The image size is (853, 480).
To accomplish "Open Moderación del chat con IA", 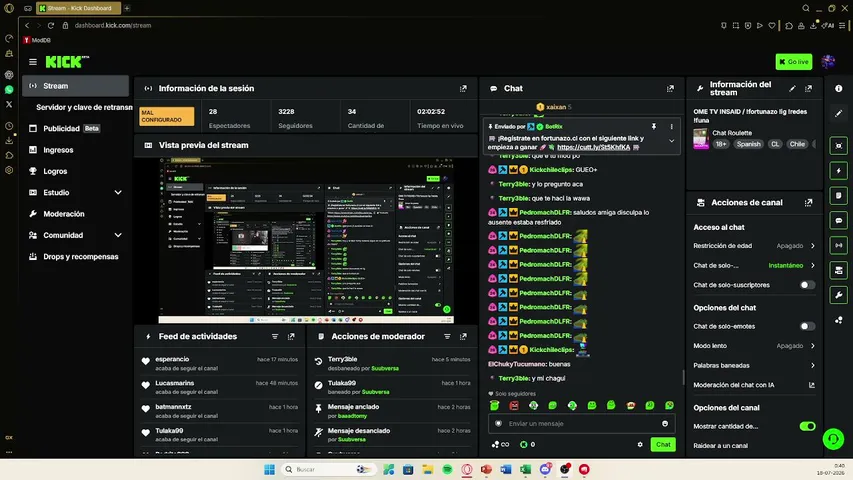I will click(x=754, y=385).
